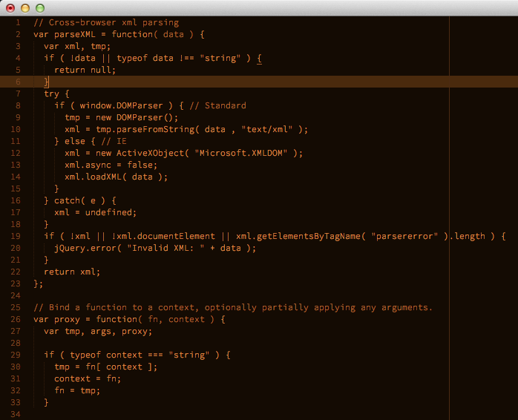
Task: Click on 'return null;' statement
Action: [85, 70]
